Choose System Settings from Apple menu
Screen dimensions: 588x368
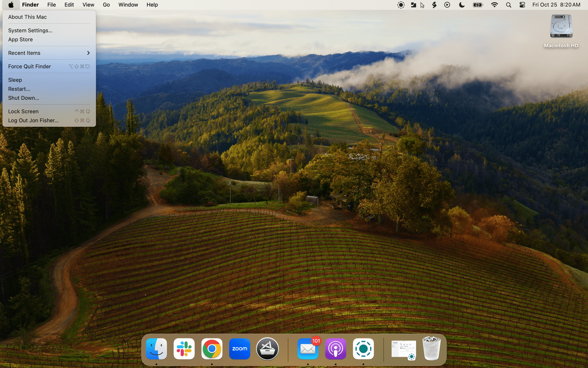point(30,30)
